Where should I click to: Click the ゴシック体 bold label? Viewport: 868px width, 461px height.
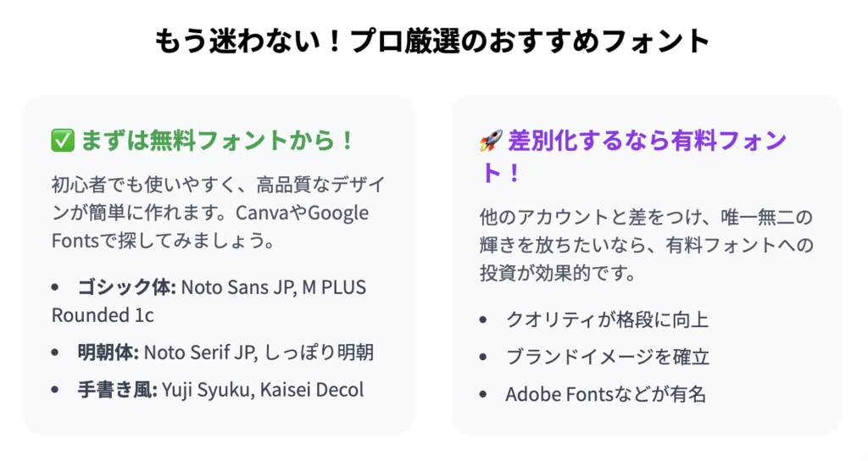pos(127,287)
